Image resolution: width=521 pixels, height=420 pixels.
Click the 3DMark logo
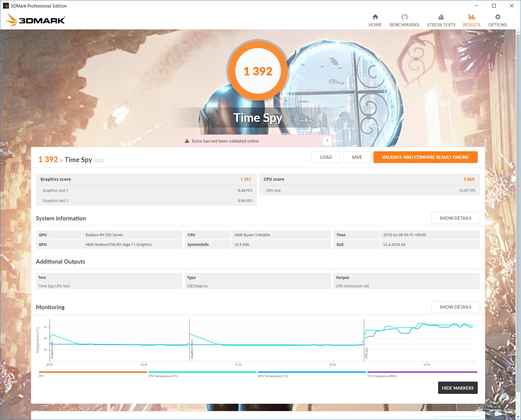point(35,20)
